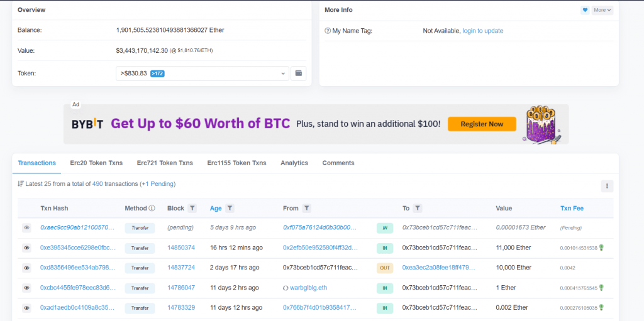Click the From column filter icon

click(x=306, y=208)
